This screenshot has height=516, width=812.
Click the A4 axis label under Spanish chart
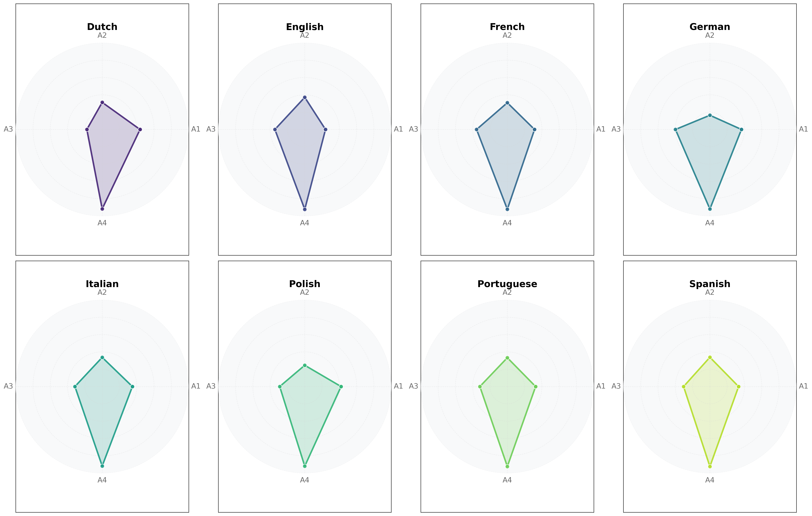(x=710, y=480)
